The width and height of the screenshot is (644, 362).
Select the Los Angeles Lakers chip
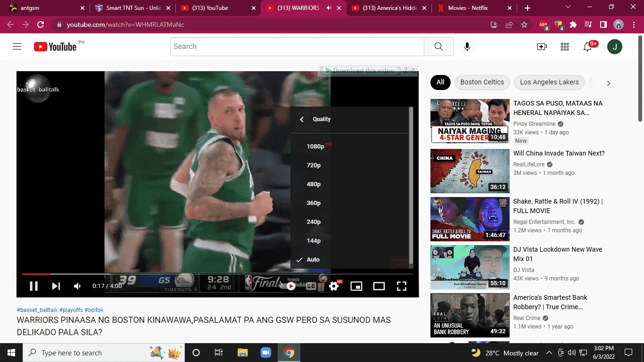(x=549, y=82)
